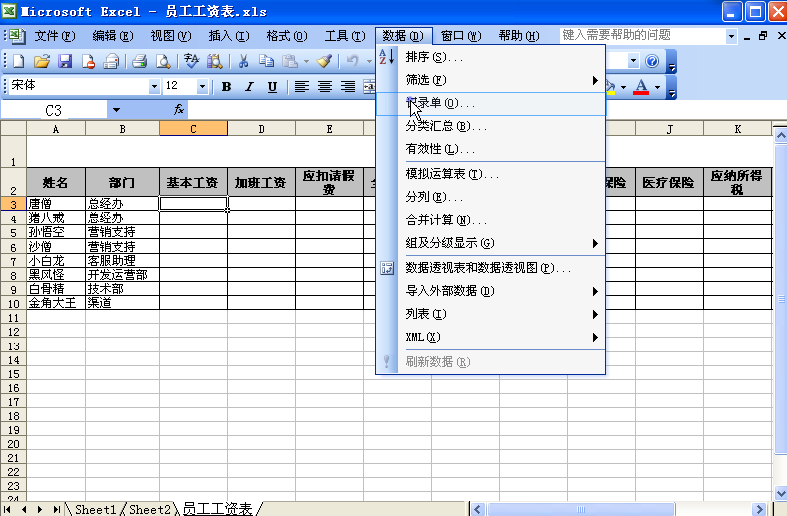Apply the red font color A
This screenshot has height=516, width=787.
pyautogui.click(x=641, y=87)
